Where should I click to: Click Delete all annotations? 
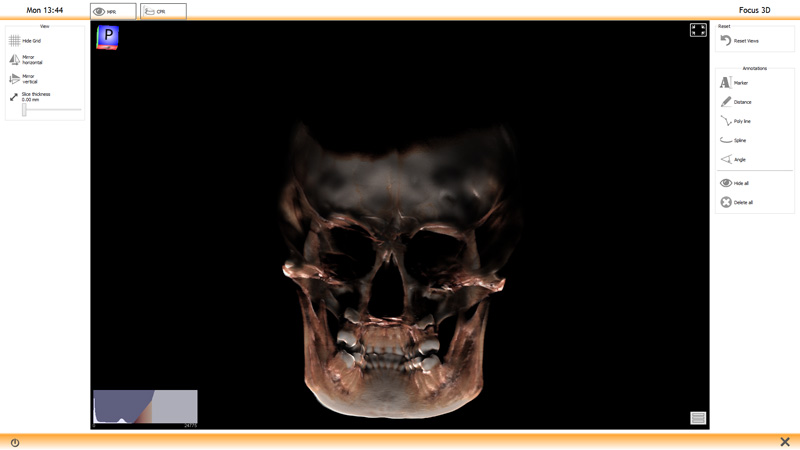pos(726,202)
